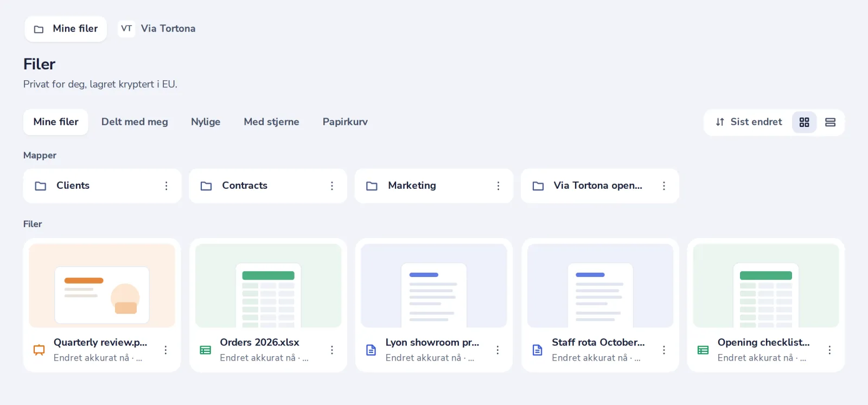Open more options for Lyon showroom file
The width and height of the screenshot is (868, 405).
click(x=497, y=350)
